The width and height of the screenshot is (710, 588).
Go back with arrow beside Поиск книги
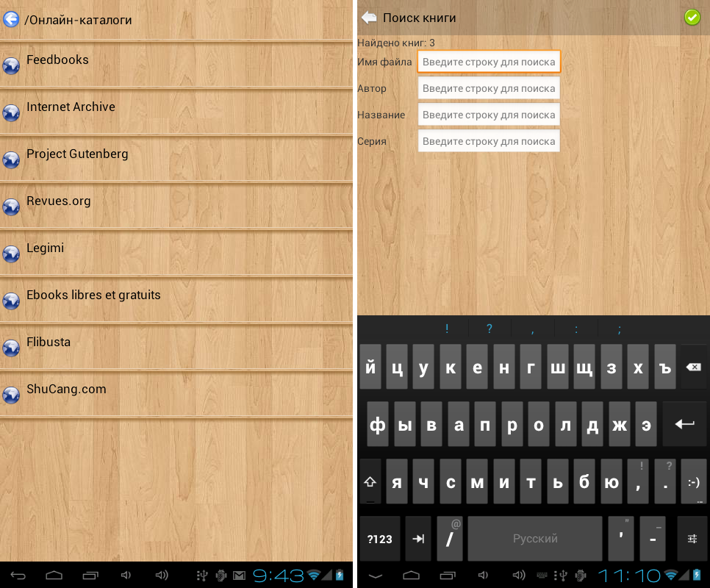pos(369,18)
